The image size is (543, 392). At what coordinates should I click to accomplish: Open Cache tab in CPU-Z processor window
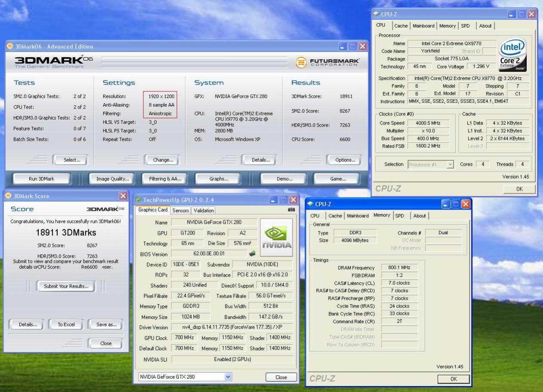[401, 26]
